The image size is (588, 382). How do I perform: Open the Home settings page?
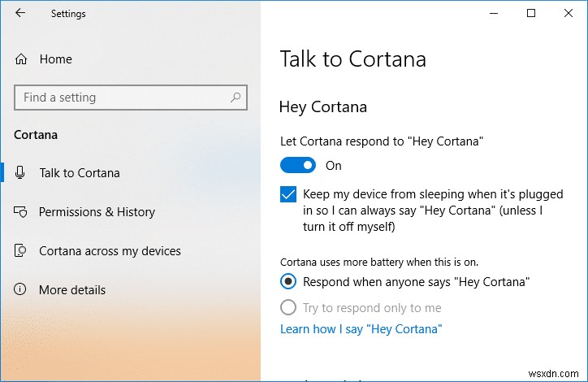pos(56,59)
